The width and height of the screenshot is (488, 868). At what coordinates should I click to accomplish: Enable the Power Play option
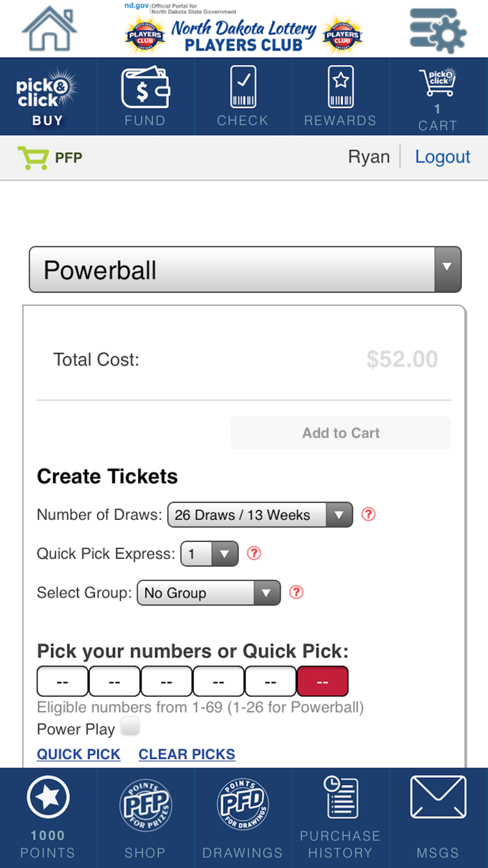pos(130,727)
